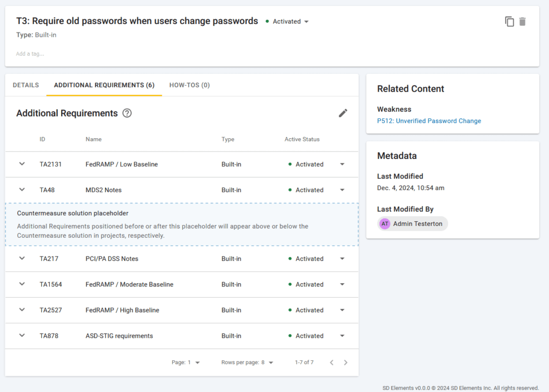The width and height of the screenshot is (549, 392).
Task: Click the Last Modified date Dec. 4, 2024
Action: [411, 188]
